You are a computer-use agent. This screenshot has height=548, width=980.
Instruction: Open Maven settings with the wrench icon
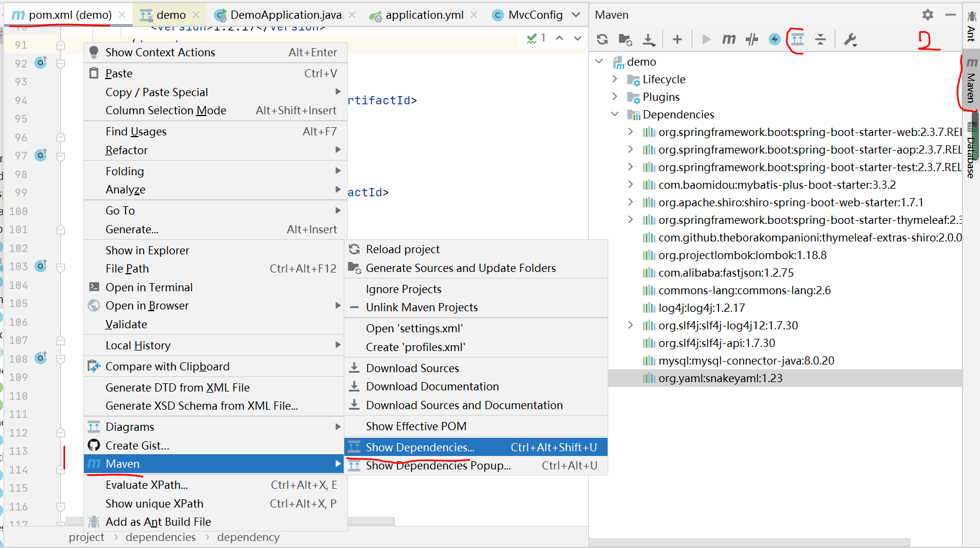[x=850, y=39]
